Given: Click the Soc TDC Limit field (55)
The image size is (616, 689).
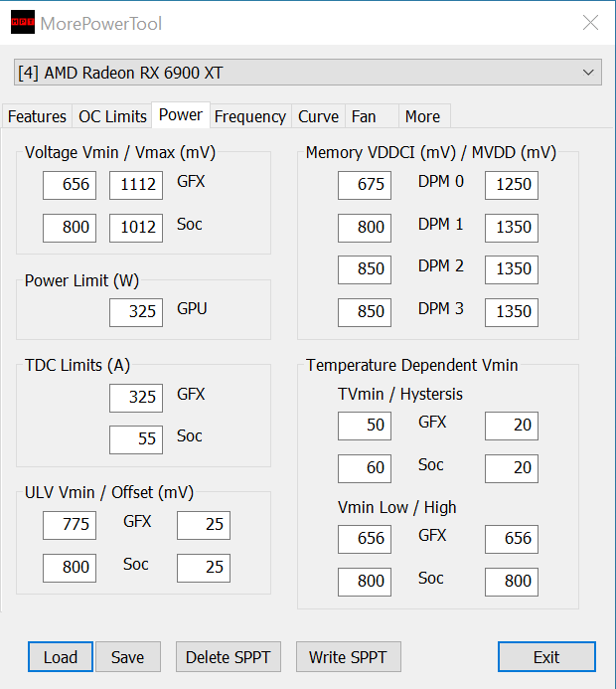Looking at the screenshot, I should [x=136, y=439].
